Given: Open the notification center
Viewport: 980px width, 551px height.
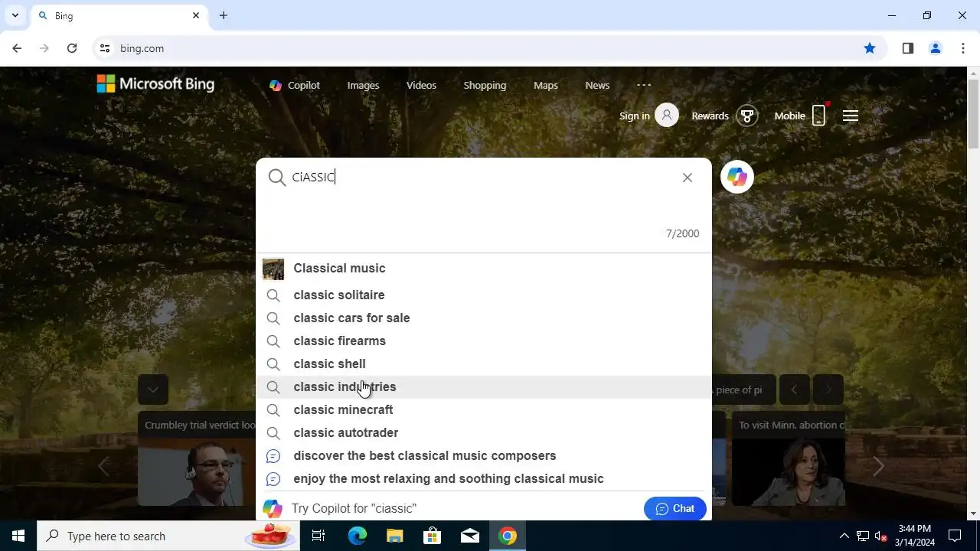Looking at the screenshot, I should coord(955,536).
